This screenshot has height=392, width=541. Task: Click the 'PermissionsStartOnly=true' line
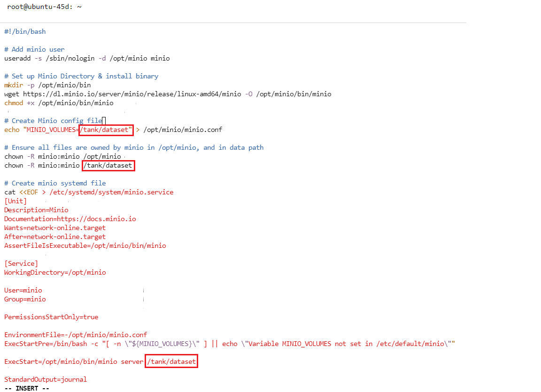51,317
